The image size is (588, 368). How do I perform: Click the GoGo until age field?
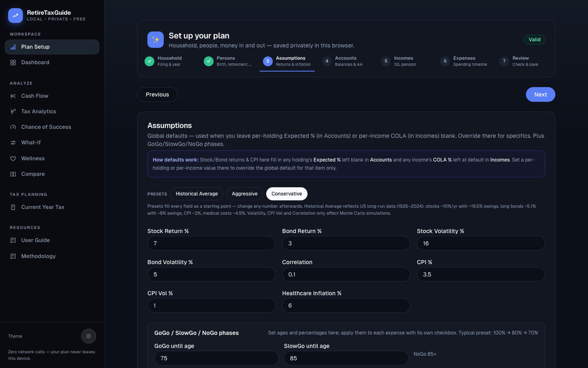point(216,358)
